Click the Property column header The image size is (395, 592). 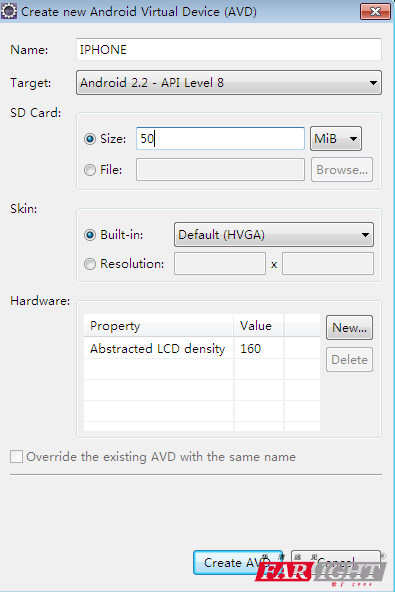[x=158, y=325]
